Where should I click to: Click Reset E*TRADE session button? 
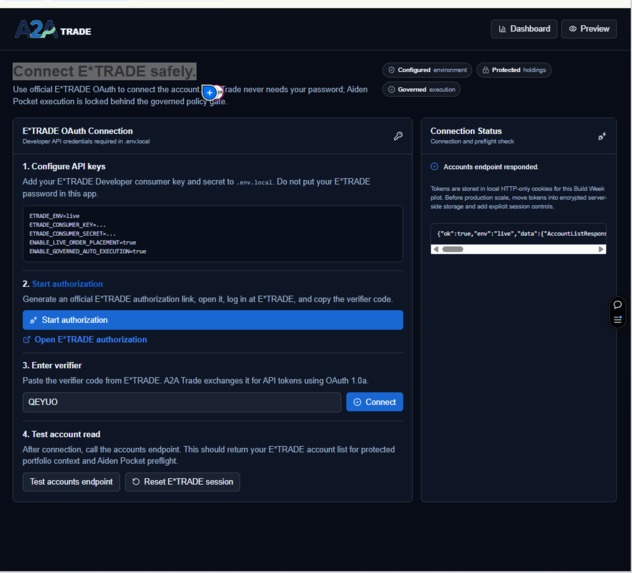point(183,482)
